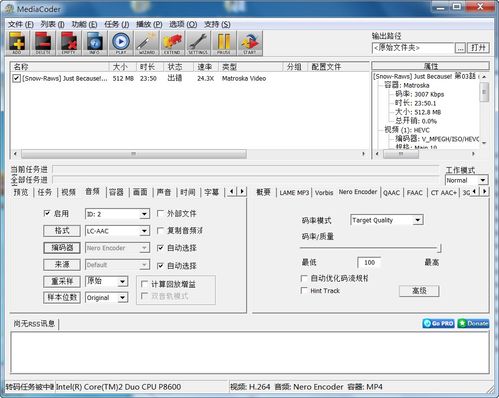This screenshot has width=499, height=398.
Task: Open the 列表 (I) menu
Action: click(52, 24)
